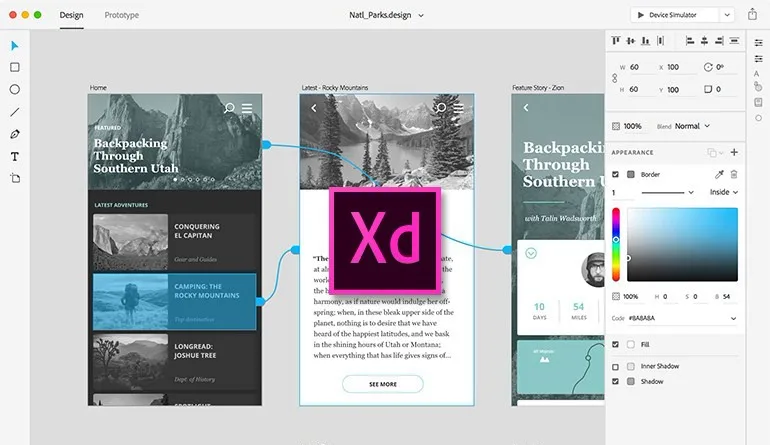The image size is (770, 445).
Task: Click the share icon at top right
Action: (x=752, y=14)
